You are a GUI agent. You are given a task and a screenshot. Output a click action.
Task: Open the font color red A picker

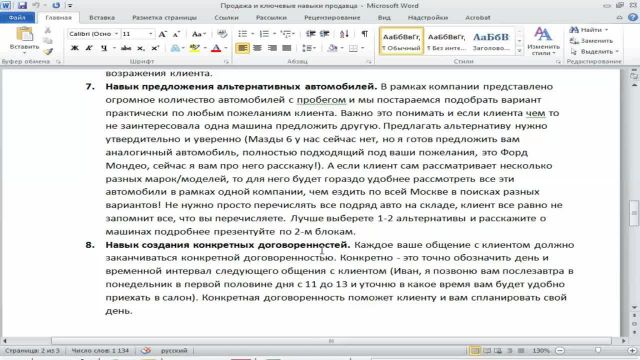click(216, 48)
